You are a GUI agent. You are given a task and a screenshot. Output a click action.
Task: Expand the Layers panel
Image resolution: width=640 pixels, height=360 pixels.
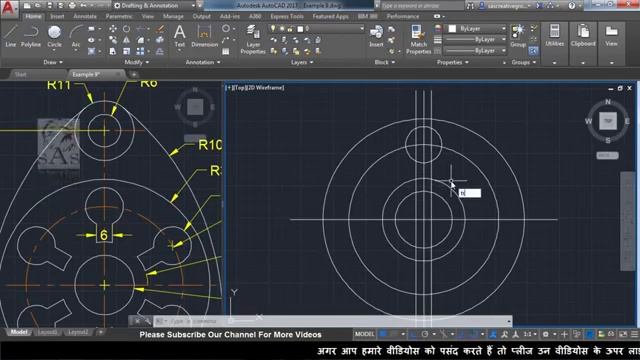[302, 62]
